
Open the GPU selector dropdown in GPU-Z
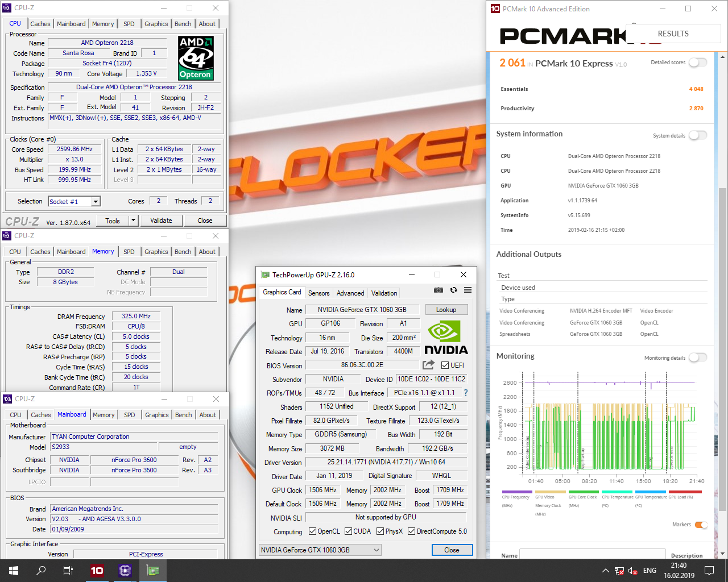[x=320, y=550]
